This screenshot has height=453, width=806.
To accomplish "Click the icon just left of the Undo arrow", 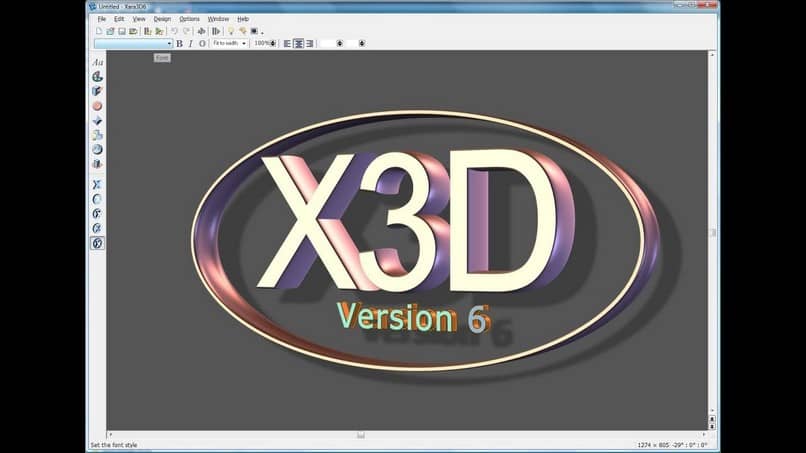I will tap(159, 31).
